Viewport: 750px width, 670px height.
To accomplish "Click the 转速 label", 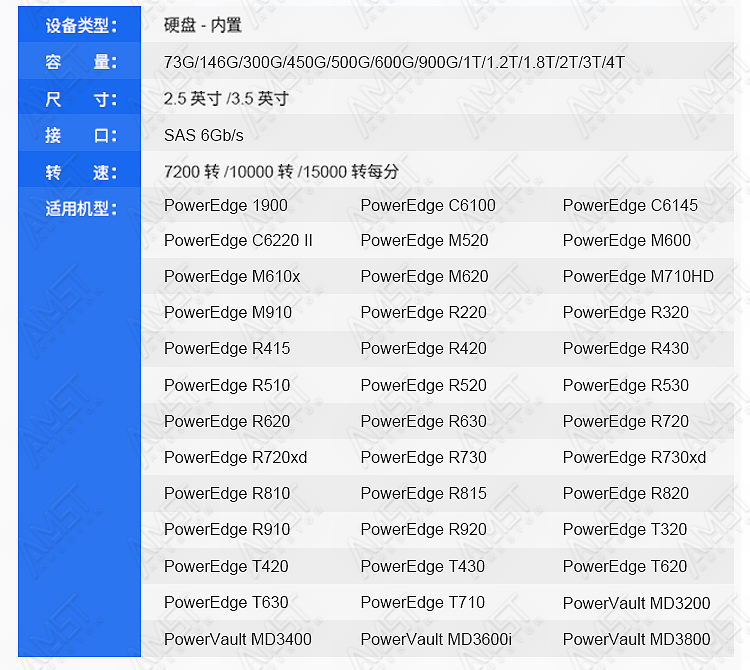I will (81, 172).
